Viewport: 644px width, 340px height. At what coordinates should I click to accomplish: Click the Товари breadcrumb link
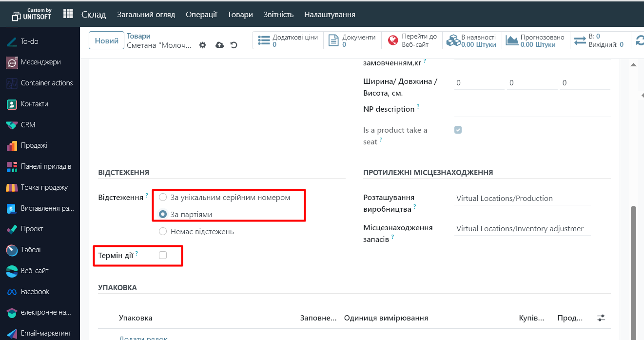pyautogui.click(x=138, y=36)
